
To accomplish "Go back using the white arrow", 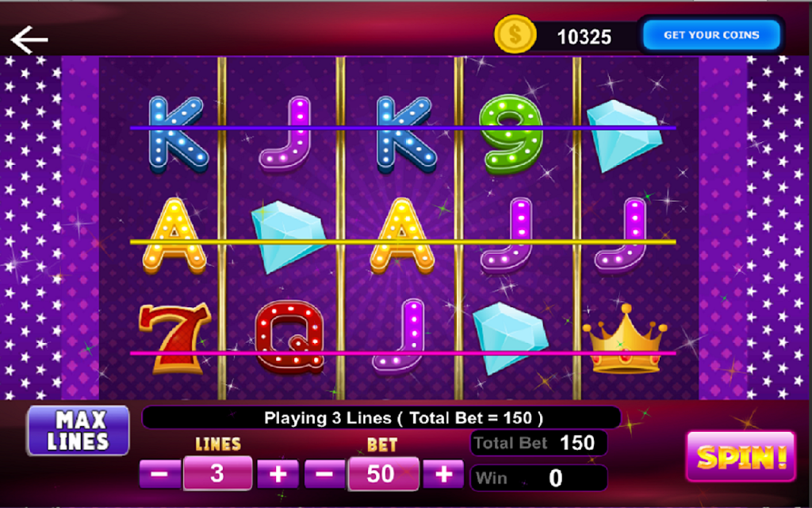I will [29, 40].
